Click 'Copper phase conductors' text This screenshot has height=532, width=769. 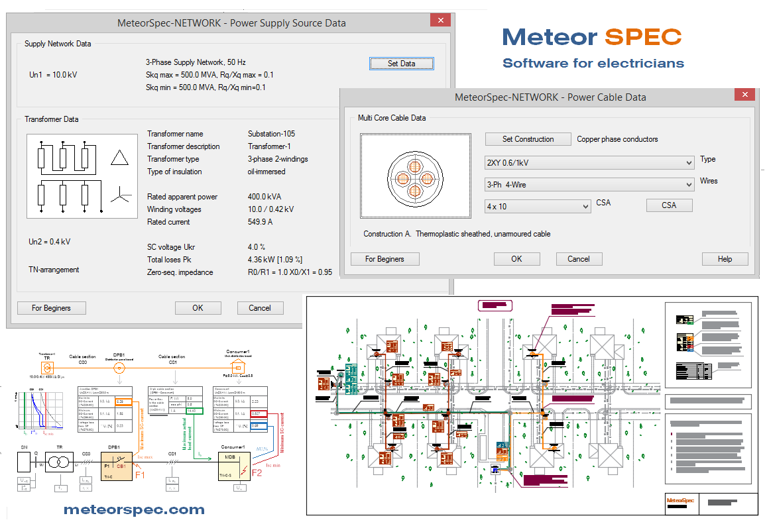tap(617, 139)
